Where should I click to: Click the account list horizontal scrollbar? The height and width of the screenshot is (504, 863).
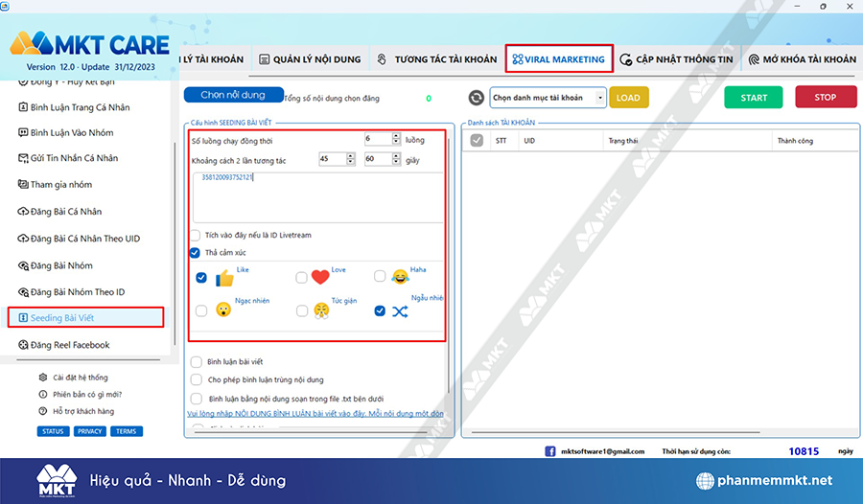tap(616, 432)
